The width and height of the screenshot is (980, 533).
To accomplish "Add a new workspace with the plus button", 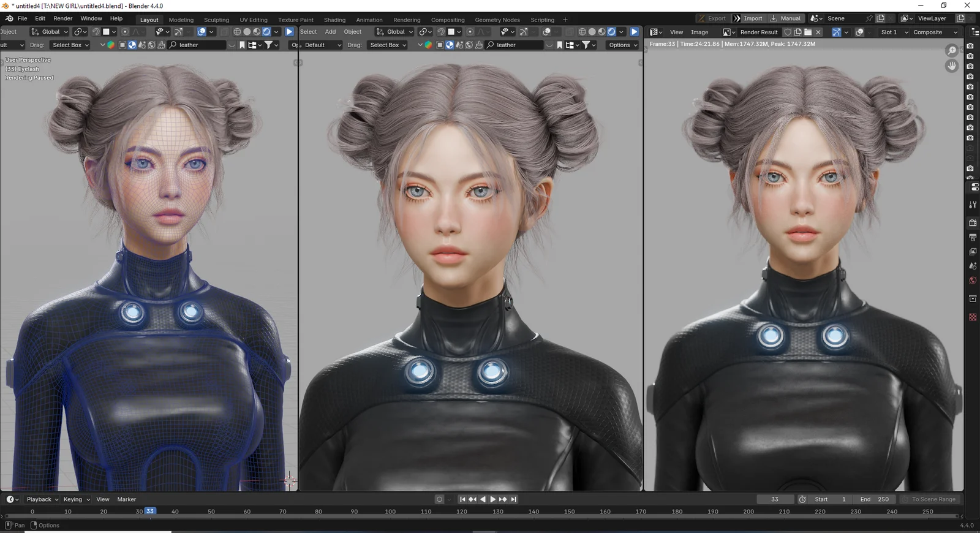I will click(x=565, y=20).
